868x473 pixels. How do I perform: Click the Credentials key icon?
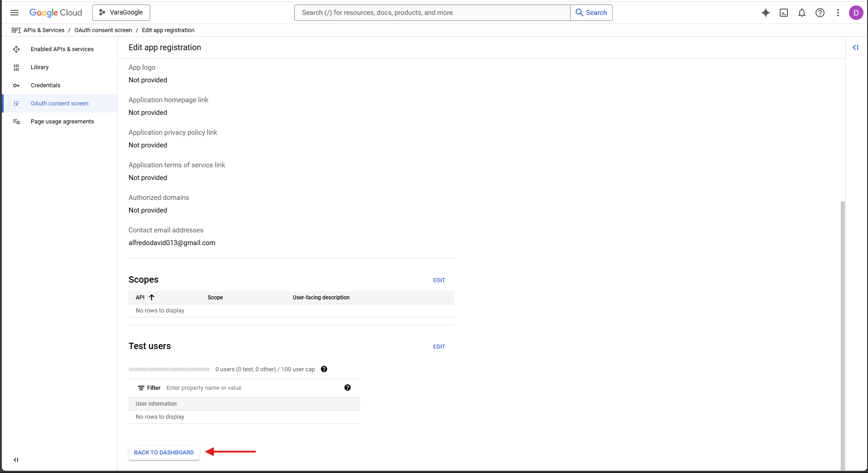pos(16,85)
